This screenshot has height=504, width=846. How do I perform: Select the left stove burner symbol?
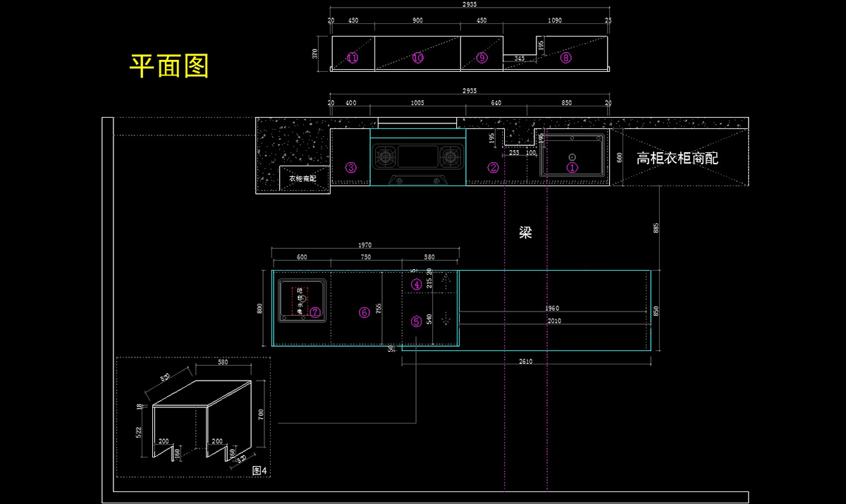[386, 155]
